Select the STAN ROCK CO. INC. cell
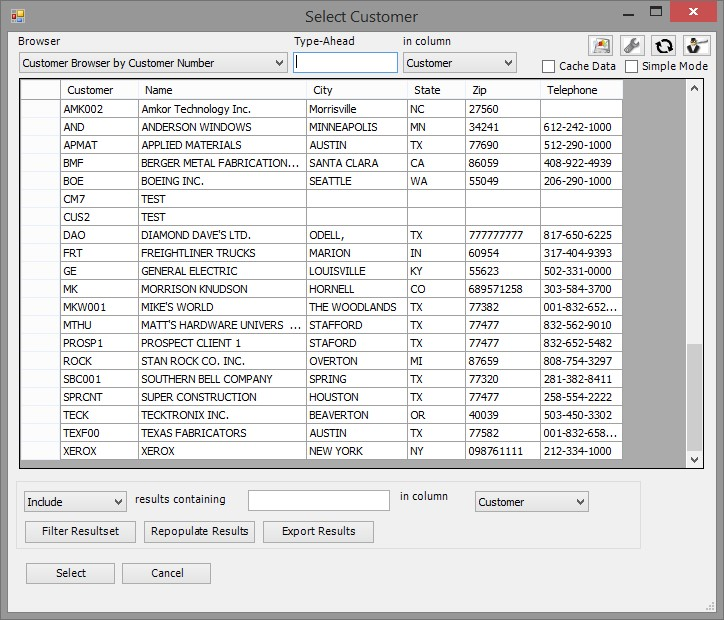Image resolution: width=724 pixels, height=620 pixels. tap(222, 361)
